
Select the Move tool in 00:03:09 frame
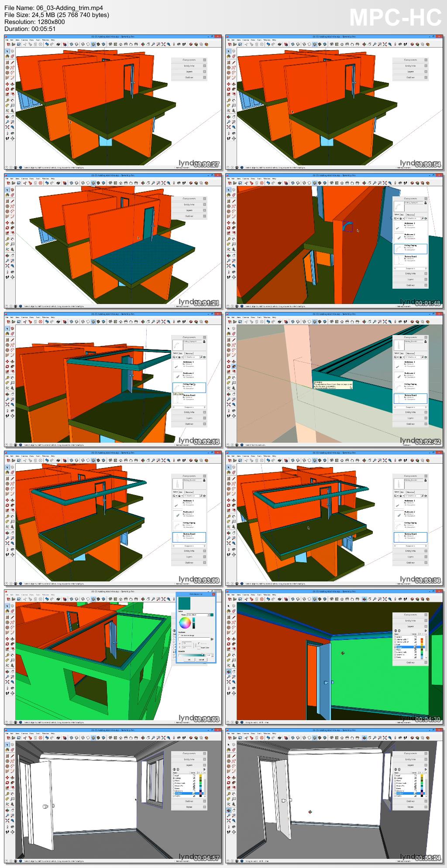(7, 500)
